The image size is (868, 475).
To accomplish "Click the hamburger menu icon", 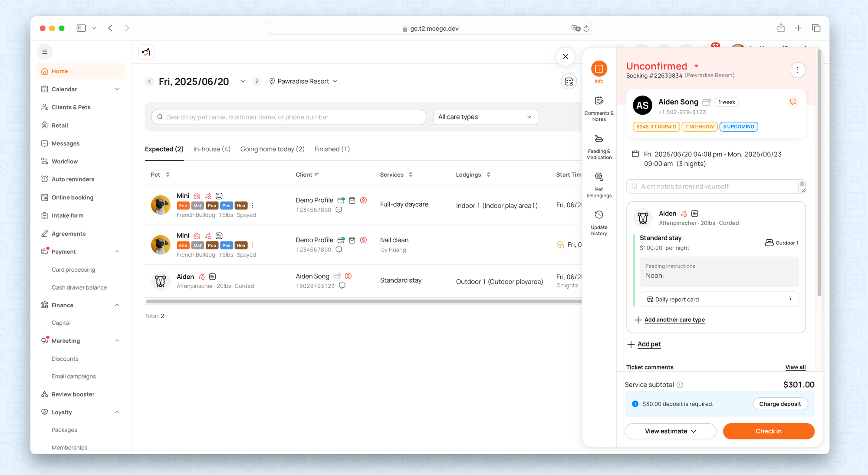I will tap(45, 52).
